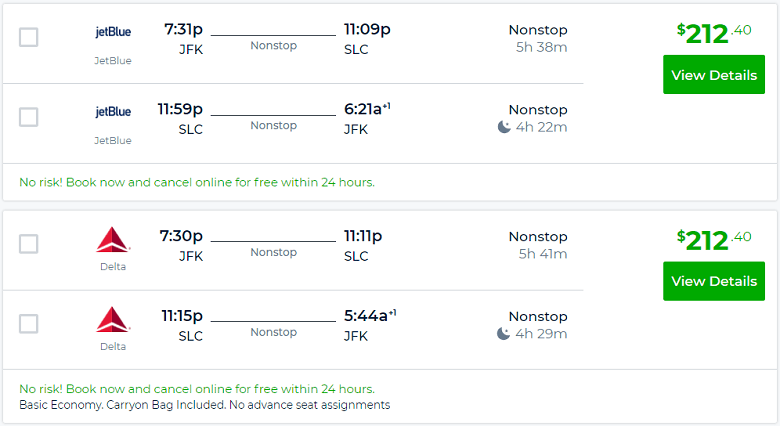Check the box for Delta 7:30p flight

[x=28, y=244]
